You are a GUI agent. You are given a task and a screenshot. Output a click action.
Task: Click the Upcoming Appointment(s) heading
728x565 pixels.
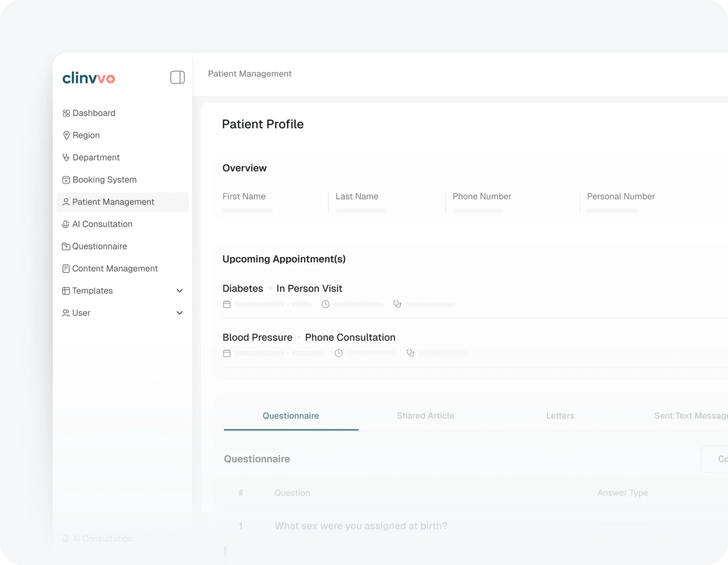[x=284, y=259]
